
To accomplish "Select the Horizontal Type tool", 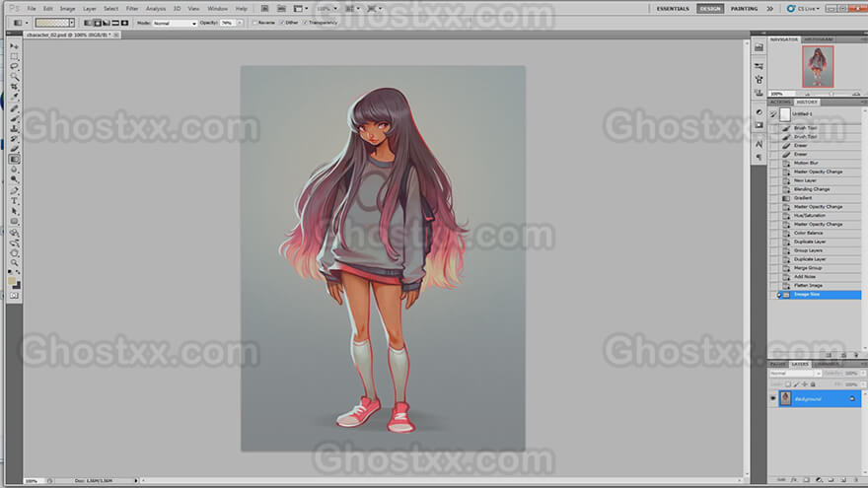I will tap(14, 201).
